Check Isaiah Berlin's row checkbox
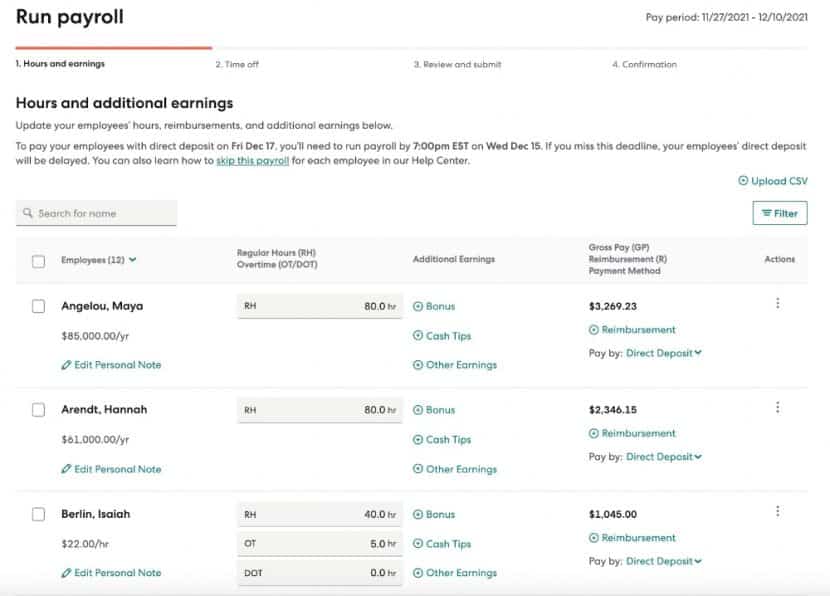The width and height of the screenshot is (830, 596). tap(37, 514)
